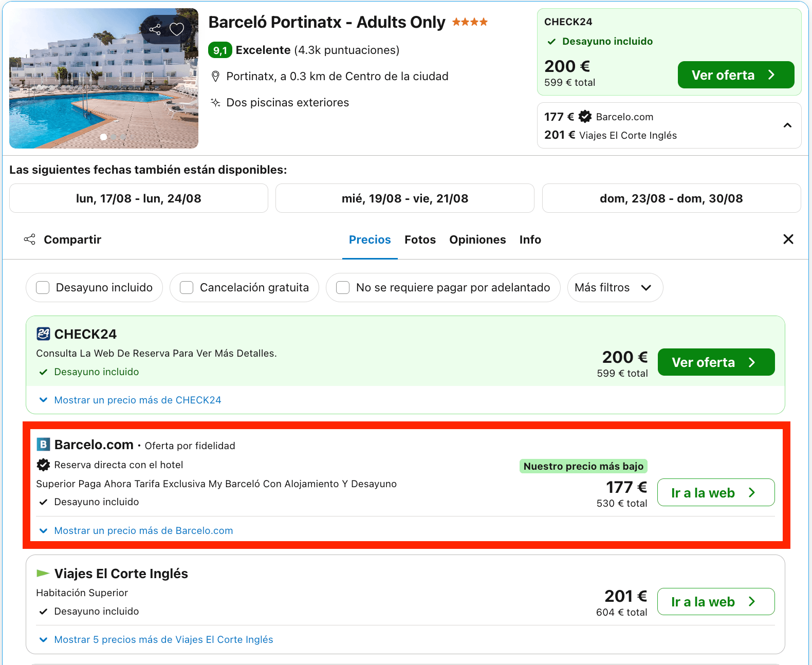Click the 177 € Barcelo.com summary row
The image size is (812, 665).
pyautogui.click(x=599, y=117)
